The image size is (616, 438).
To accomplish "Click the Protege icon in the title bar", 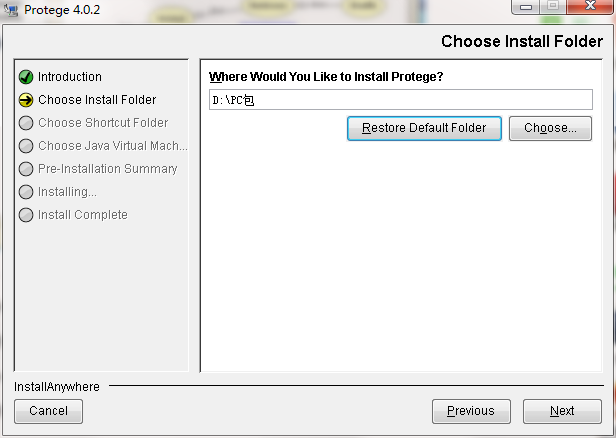I will tap(12, 12).
